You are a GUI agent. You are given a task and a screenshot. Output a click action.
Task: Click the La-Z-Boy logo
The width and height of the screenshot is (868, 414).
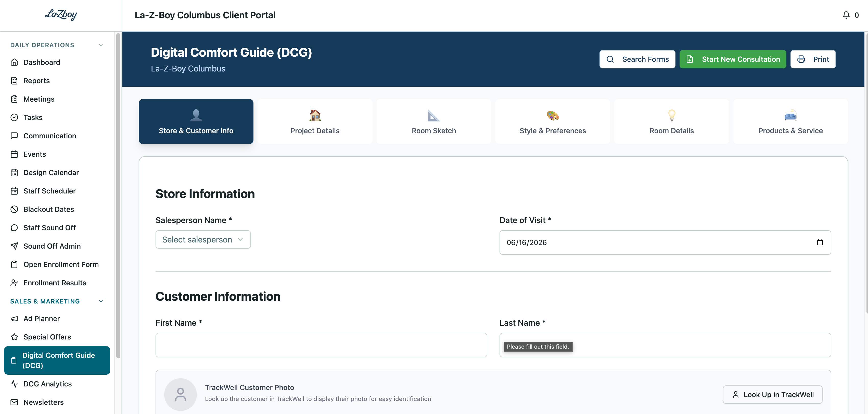pyautogui.click(x=61, y=15)
